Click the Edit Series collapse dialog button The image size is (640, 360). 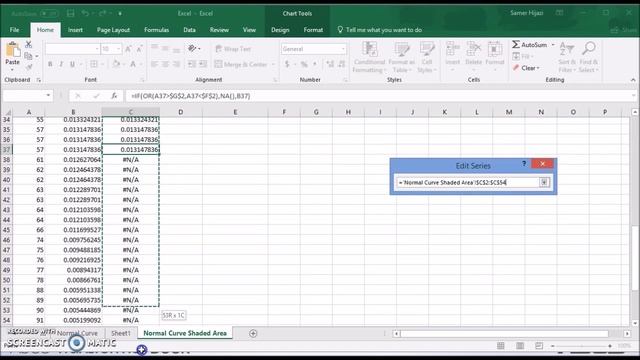coord(544,182)
